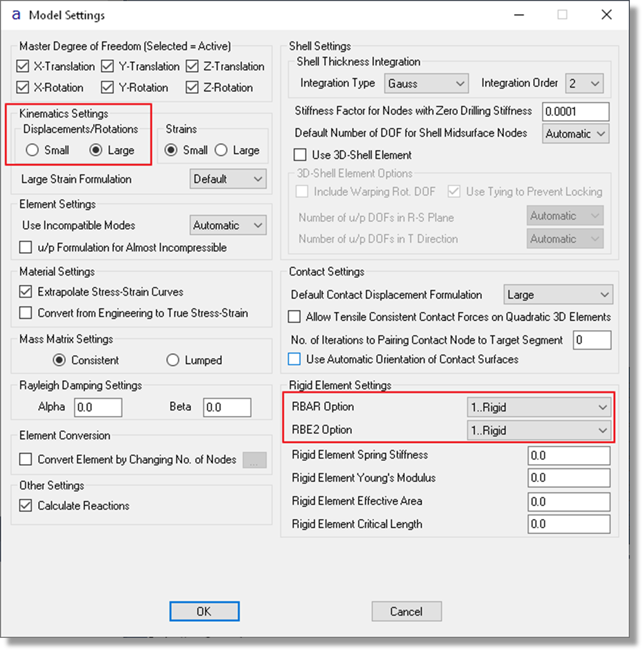Close the Model Settings dialog
The width and height of the screenshot is (644, 652).
[606, 15]
